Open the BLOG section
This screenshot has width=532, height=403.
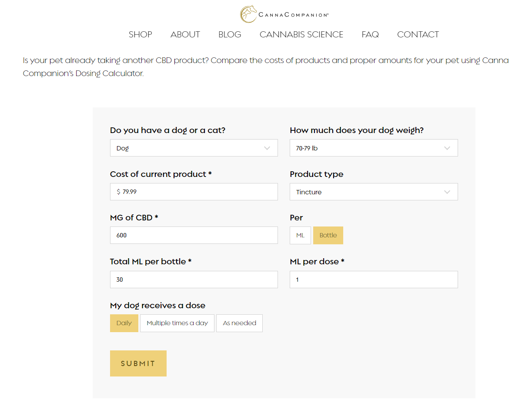tap(230, 34)
